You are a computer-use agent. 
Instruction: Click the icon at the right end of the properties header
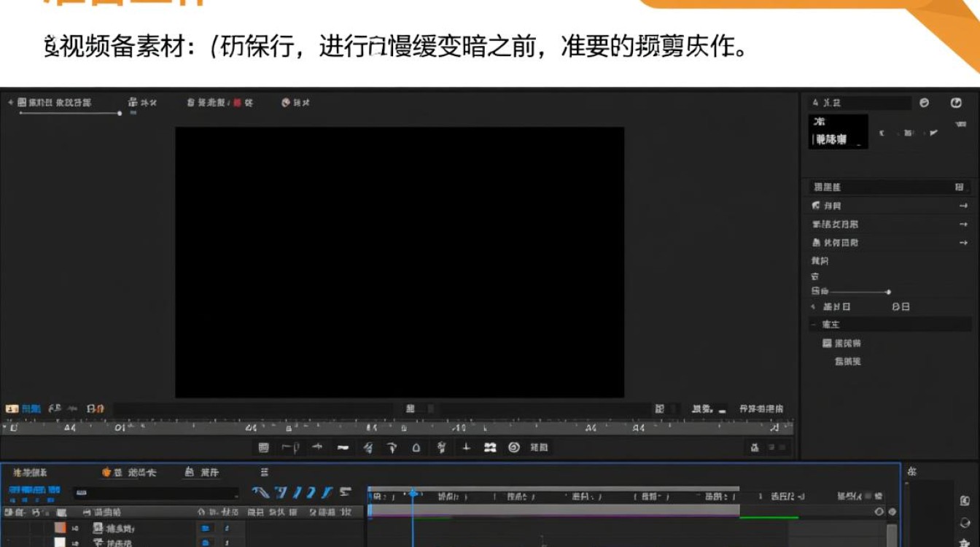(959, 187)
